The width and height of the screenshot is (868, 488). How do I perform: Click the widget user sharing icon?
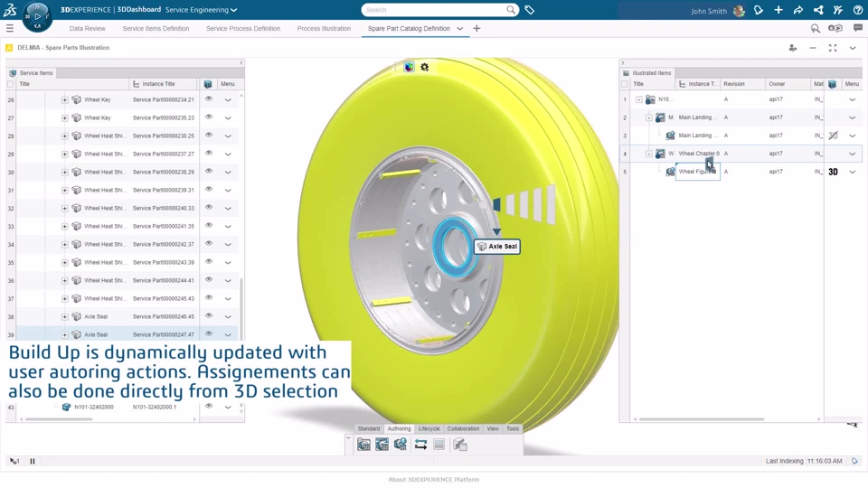(x=793, y=48)
